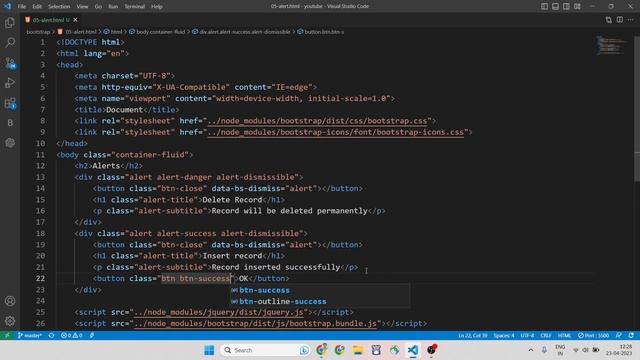Open notifications bell in status bar
The height and width of the screenshot is (360, 640).
631,336
